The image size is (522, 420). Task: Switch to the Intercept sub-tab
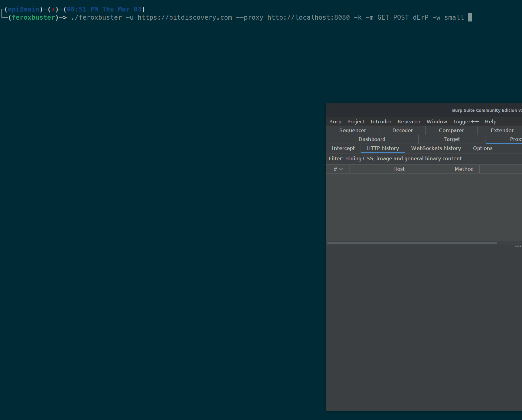point(343,148)
